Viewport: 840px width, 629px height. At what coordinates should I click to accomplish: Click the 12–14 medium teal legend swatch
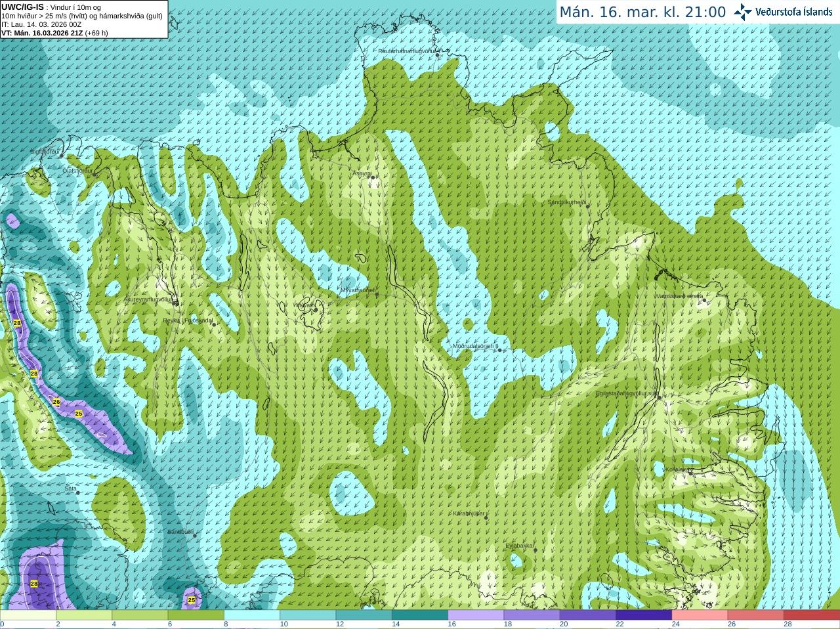point(364,615)
